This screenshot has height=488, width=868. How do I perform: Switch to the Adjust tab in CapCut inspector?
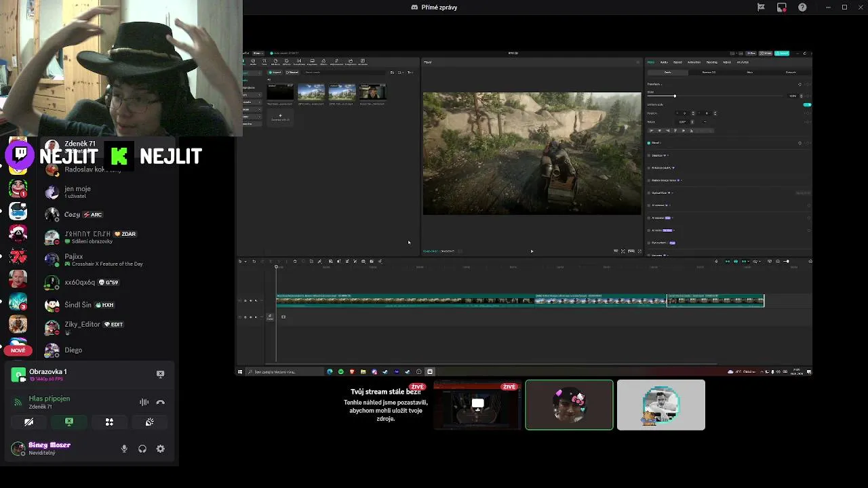(x=727, y=62)
